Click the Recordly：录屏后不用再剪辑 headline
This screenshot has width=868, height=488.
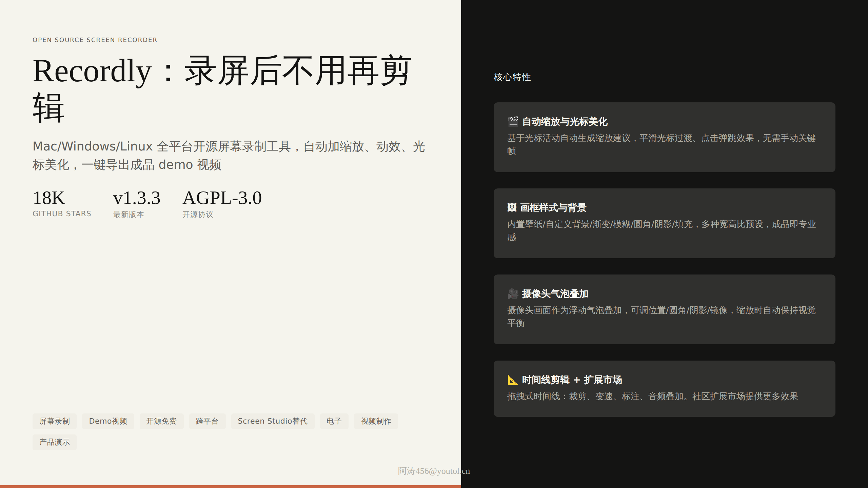[222, 89]
